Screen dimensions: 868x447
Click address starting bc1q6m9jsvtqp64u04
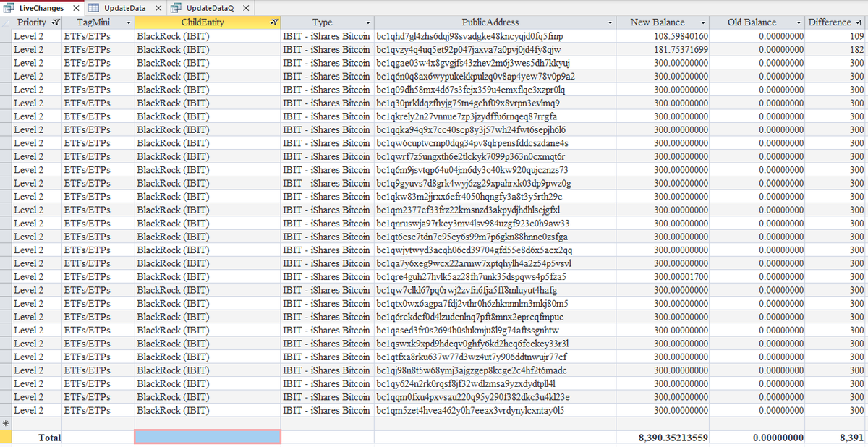point(472,170)
